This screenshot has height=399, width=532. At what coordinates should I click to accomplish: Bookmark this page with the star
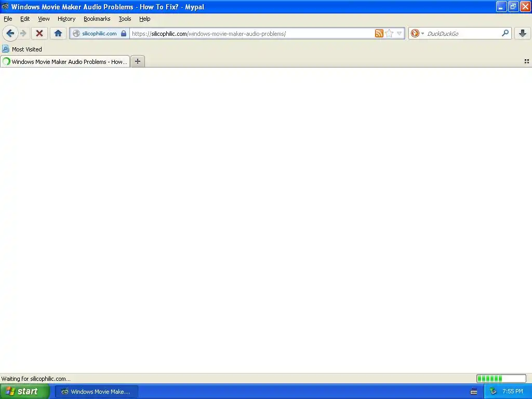pos(389,33)
